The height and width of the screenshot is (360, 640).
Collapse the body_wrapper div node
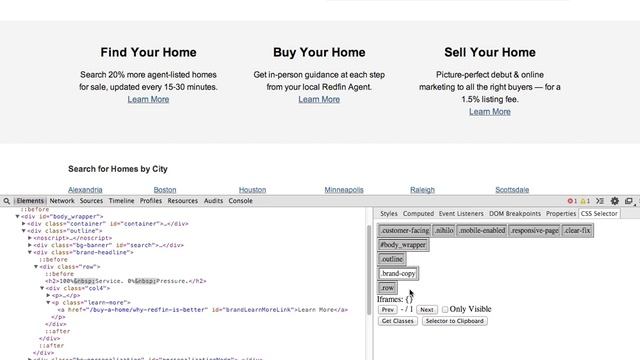coord(18,217)
